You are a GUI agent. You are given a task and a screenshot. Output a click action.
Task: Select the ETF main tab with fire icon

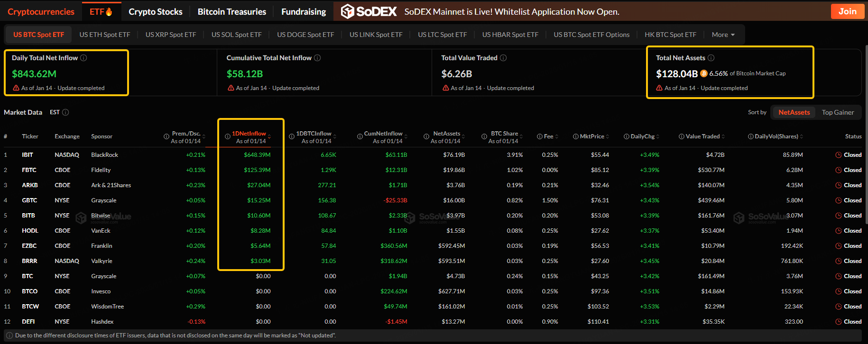pos(101,11)
